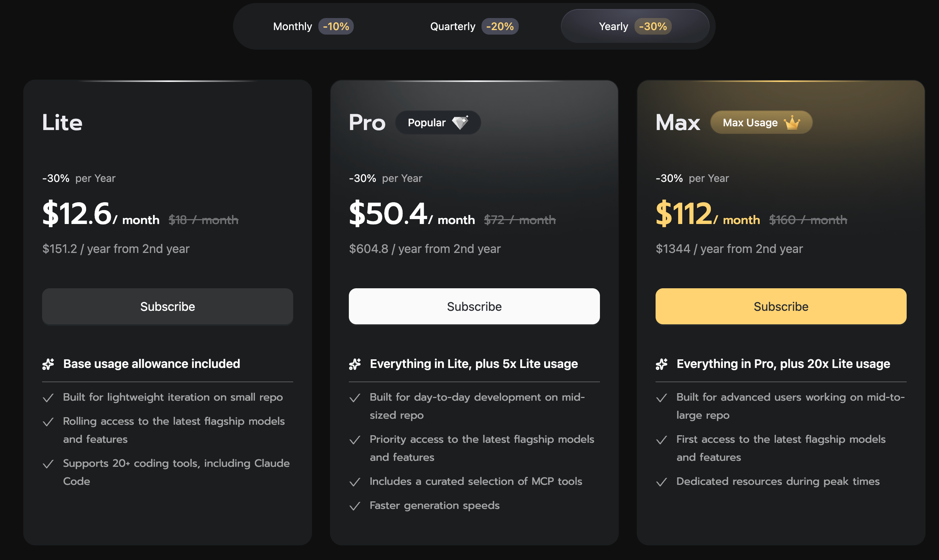This screenshot has height=560, width=939.
Task: Click checkmark next to MCP tools feature
Action: click(355, 482)
